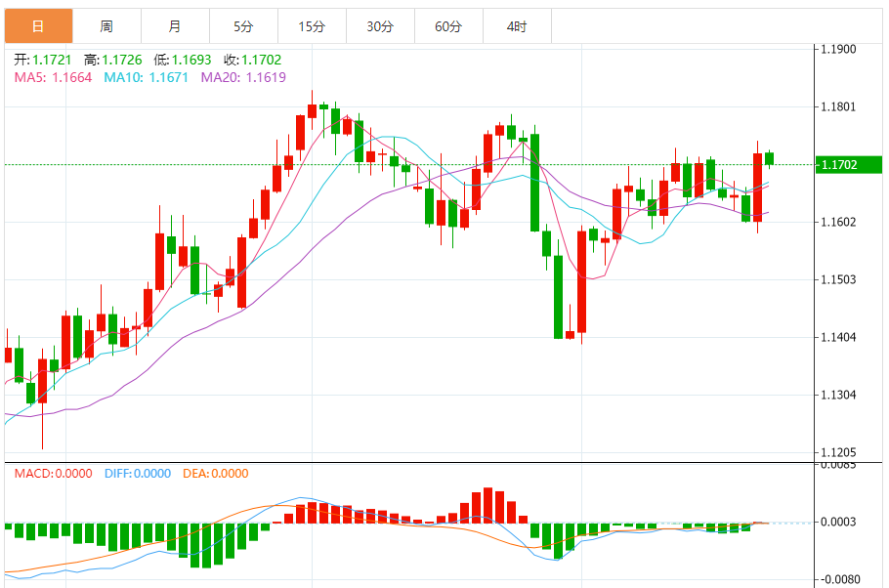The image size is (889, 588).
Task: Click the green current price tag 1.1702
Action: click(848, 165)
